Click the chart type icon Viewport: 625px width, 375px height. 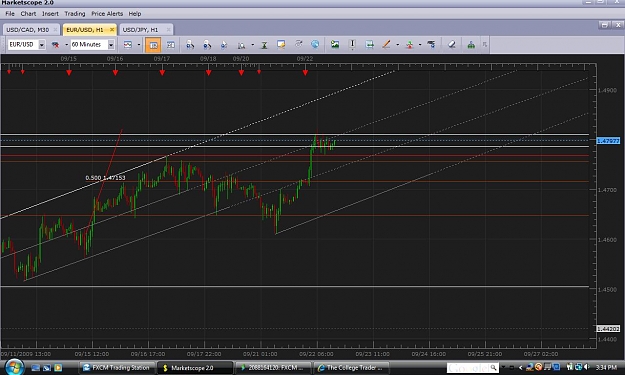[128, 45]
